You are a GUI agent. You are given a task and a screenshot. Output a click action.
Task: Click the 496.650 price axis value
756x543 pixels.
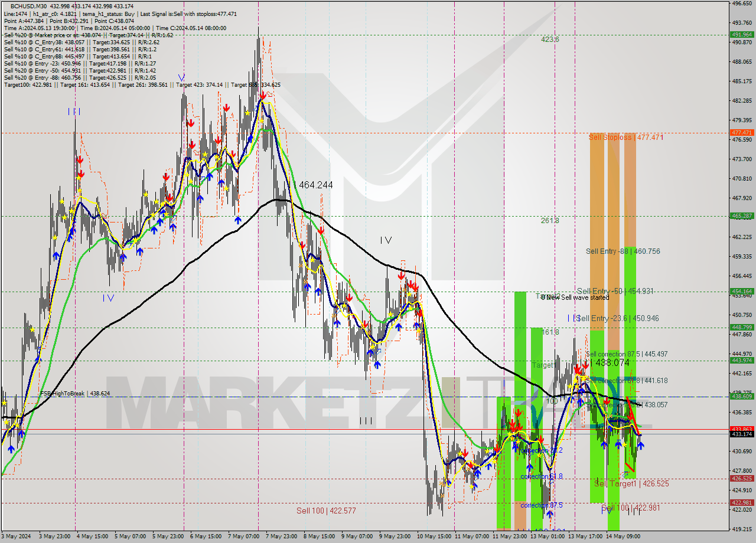pyautogui.click(x=742, y=4)
